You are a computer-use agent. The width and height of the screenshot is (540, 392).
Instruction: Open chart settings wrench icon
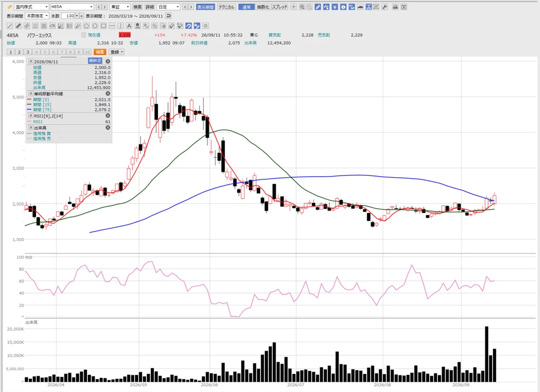click(385, 7)
